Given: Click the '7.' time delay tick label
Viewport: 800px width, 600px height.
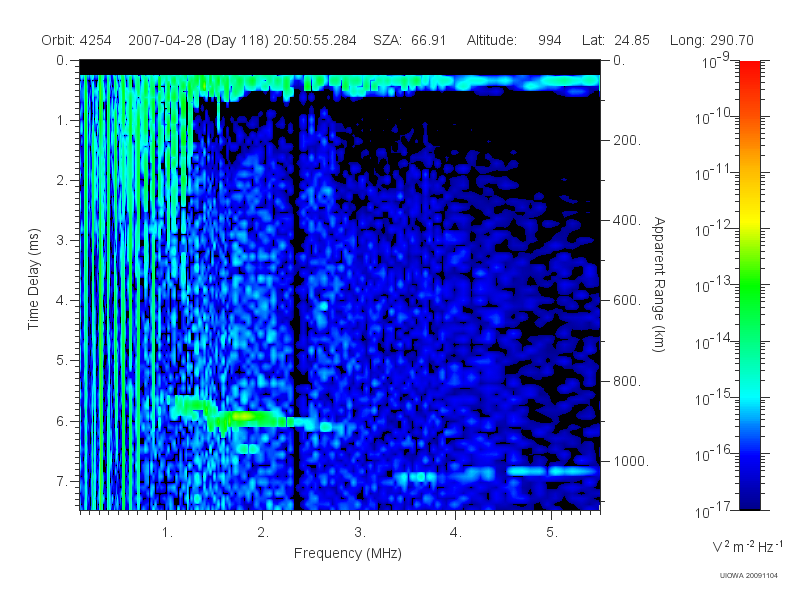Looking at the screenshot, I should click(62, 481).
